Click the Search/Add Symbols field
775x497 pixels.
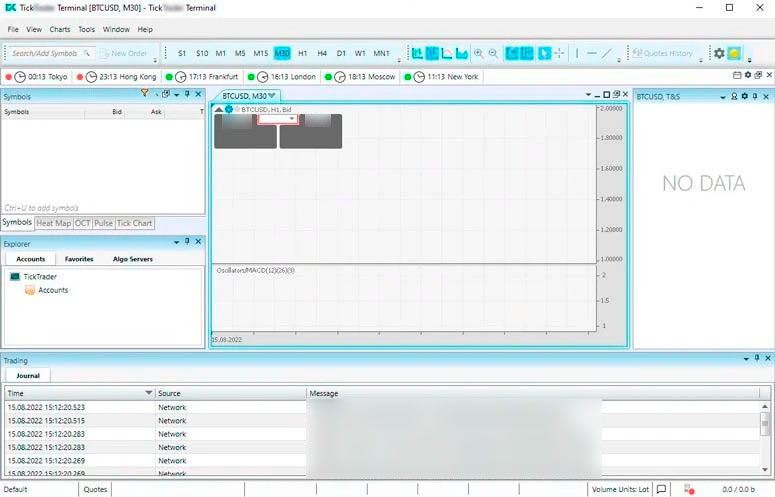(x=44, y=53)
